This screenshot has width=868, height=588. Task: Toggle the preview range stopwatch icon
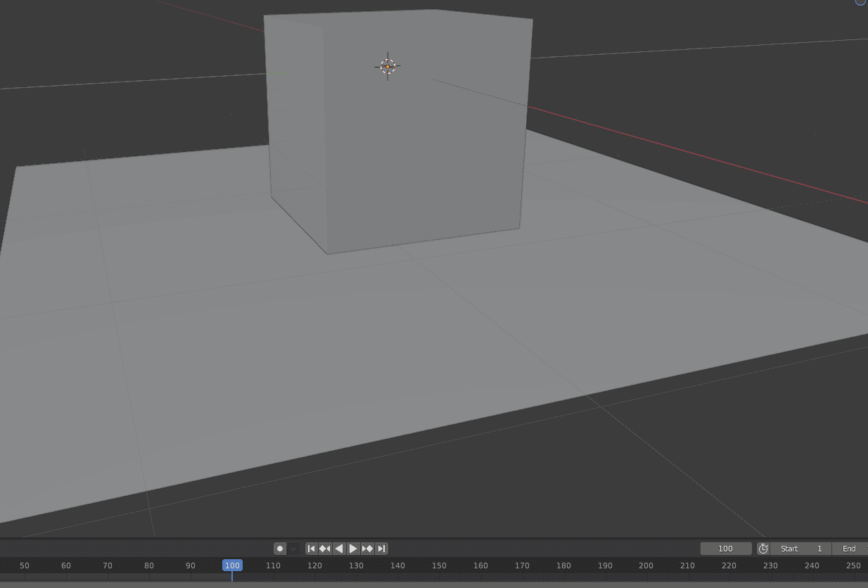click(x=762, y=549)
